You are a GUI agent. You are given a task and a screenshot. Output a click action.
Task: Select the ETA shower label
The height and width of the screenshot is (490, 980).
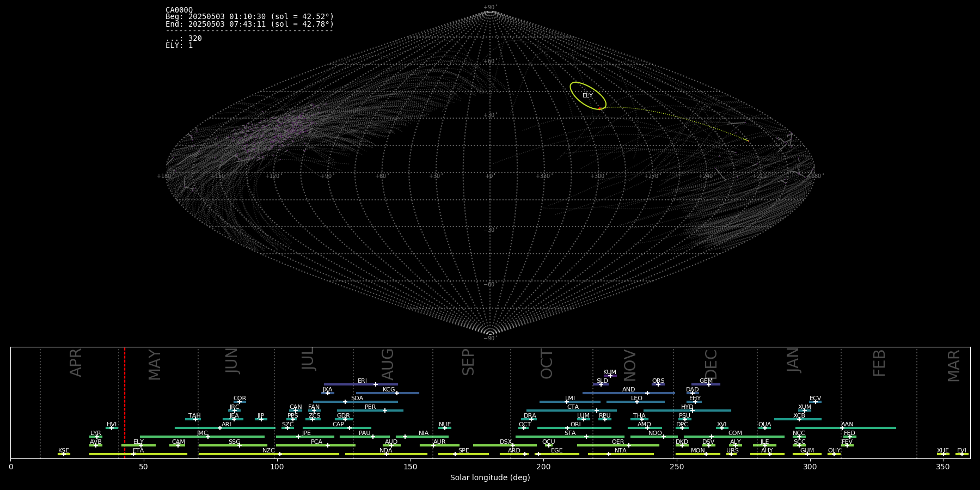pos(138,451)
